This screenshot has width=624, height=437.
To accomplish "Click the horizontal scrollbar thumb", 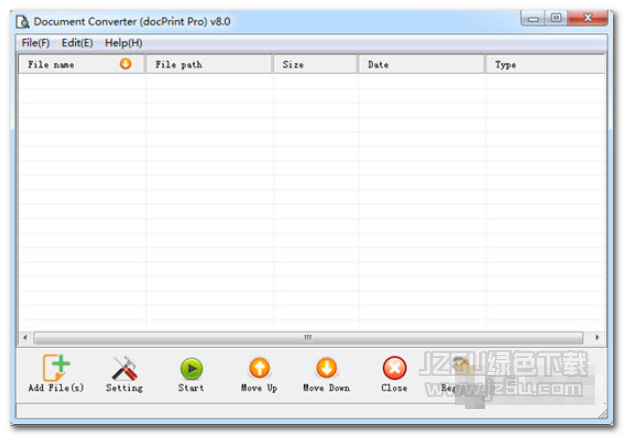I will click(x=308, y=338).
